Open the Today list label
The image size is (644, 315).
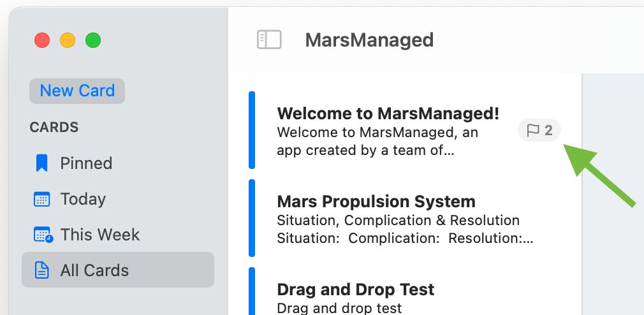83,199
